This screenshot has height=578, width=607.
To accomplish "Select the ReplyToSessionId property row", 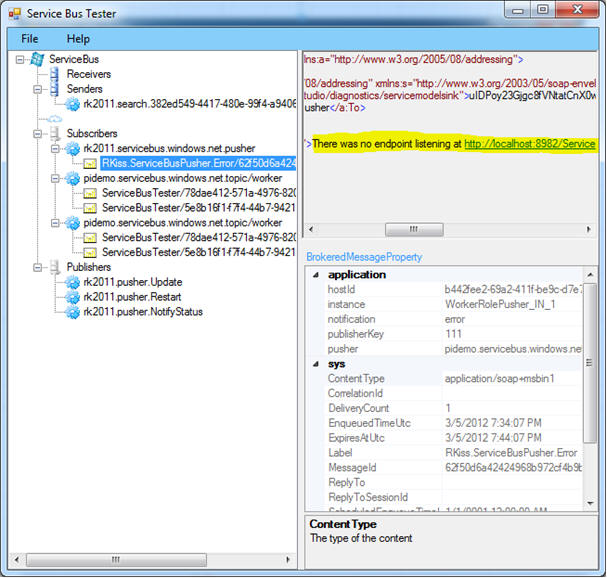I will click(453, 497).
